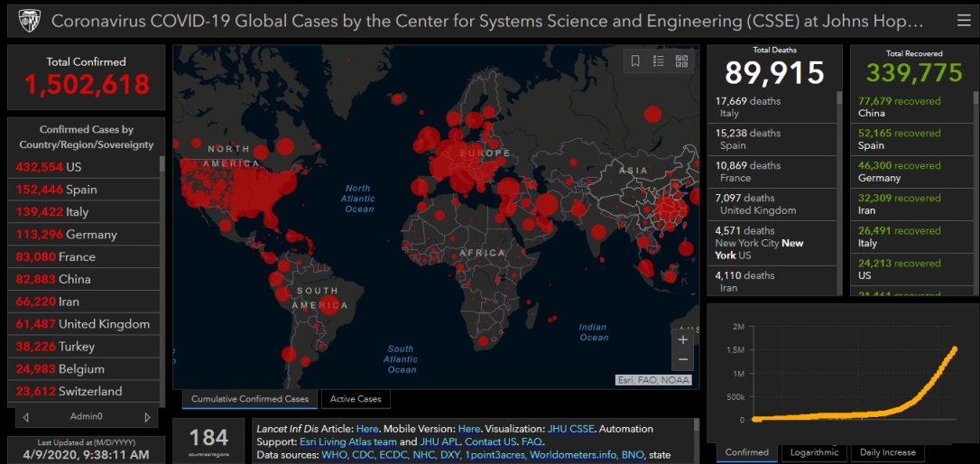Open the JHU CSSE visualization link

(x=571, y=429)
